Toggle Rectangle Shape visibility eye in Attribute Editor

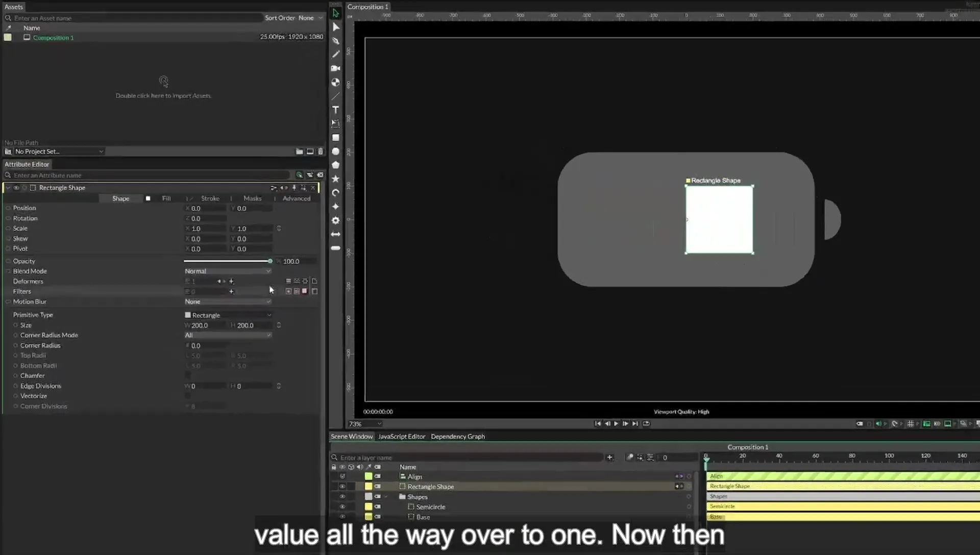16,188
